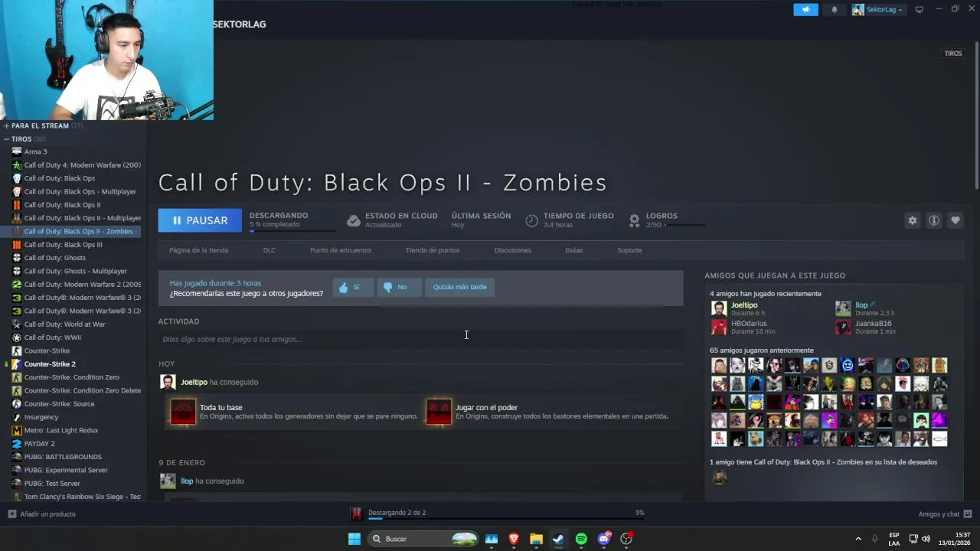This screenshot has height=551, width=980.
Task: Click Steam icon in taskbar
Action: coord(559,539)
